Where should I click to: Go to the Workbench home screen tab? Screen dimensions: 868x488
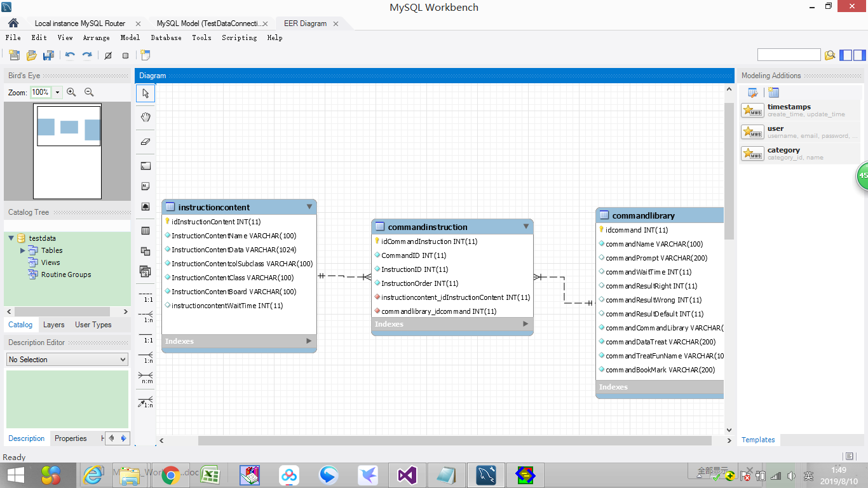pos(13,24)
